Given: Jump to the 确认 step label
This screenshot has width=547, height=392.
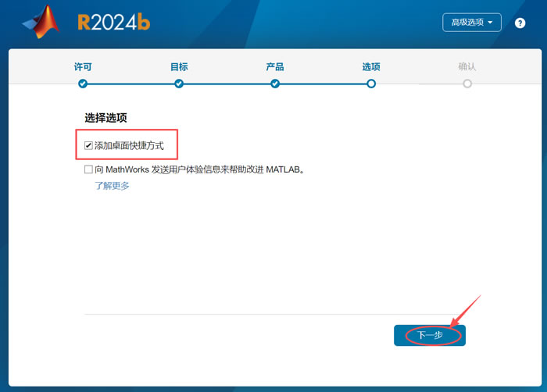Looking at the screenshot, I should (x=467, y=67).
